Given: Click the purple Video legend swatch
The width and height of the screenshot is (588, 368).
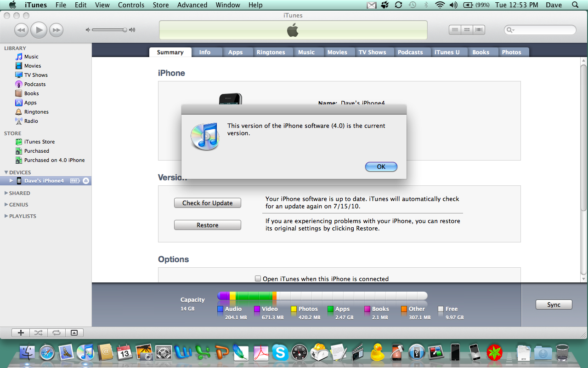Looking at the screenshot, I should [x=257, y=309].
